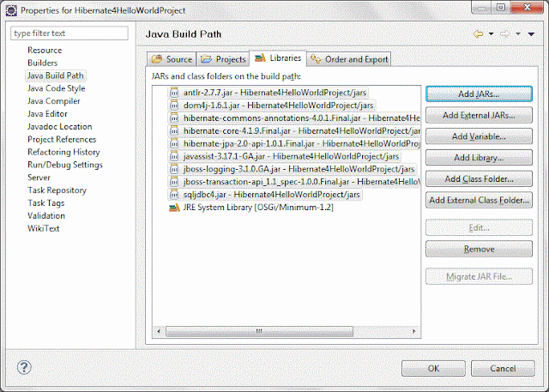This screenshot has height=392, width=549.
Task: Click the Eclipse icon in the title bar
Action: point(11,10)
